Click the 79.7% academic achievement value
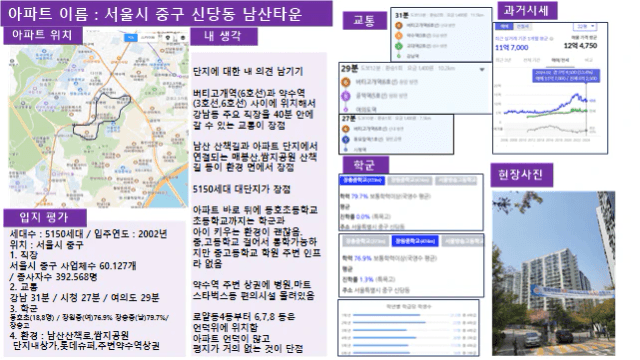Viewport: 640px width, 360px height. pos(359,196)
